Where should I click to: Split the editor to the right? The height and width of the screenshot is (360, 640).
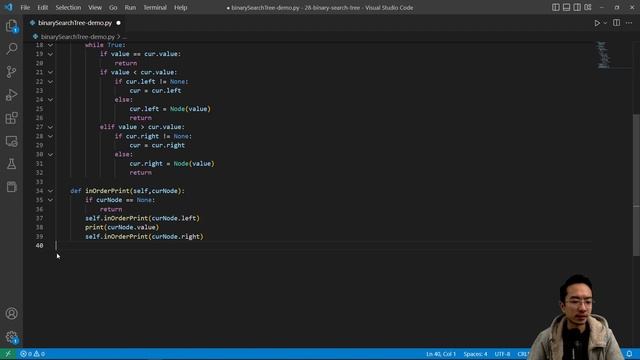[x=616, y=23]
